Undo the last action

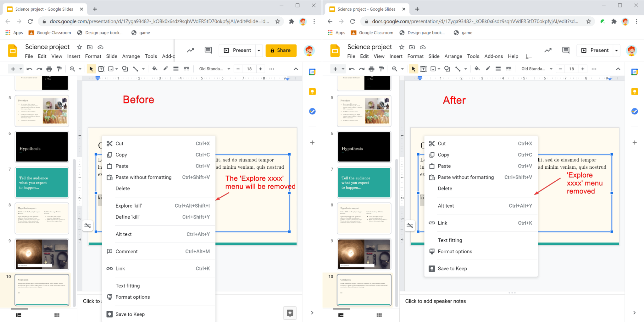pyautogui.click(x=29, y=69)
